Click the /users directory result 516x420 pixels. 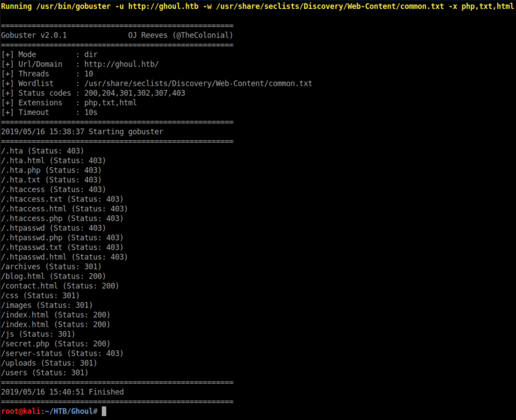[x=44, y=373]
